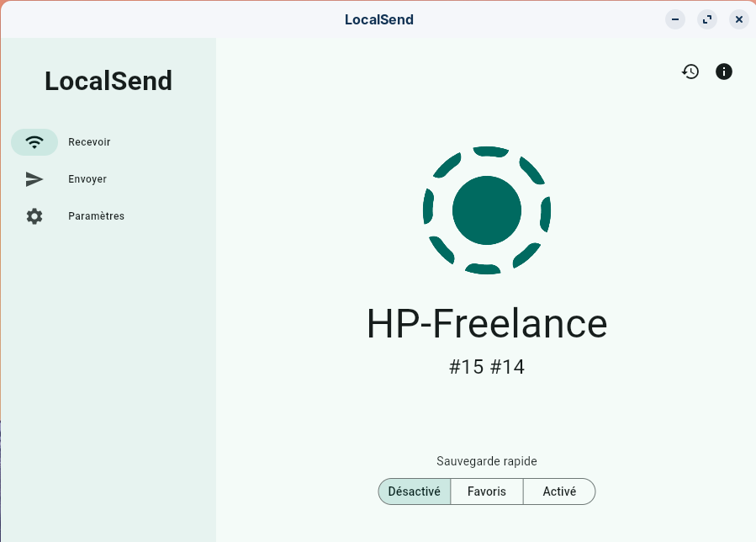Set Sauvegarde rapide to Favoris
This screenshot has width=756, height=542.
[487, 492]
